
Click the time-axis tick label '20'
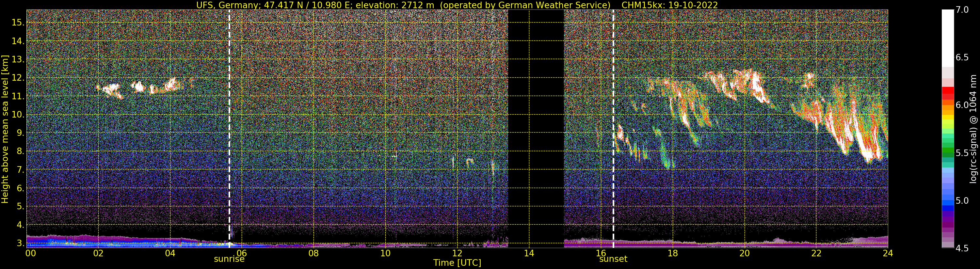pyautogui.click(x=745, y=253)
